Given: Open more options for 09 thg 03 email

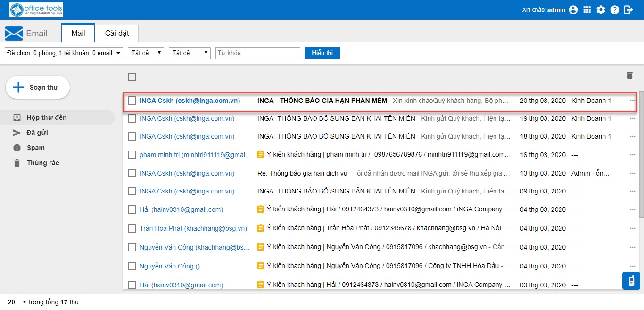Looking at the screenshot, I should pyautogui.click(x=632, y=191).
